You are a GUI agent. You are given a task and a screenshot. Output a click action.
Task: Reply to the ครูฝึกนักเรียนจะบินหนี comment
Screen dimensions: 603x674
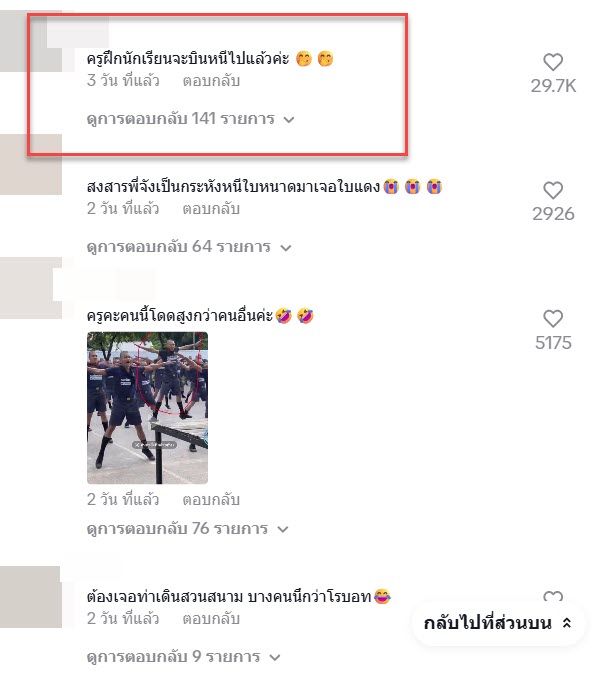click(x=211, y=81)
